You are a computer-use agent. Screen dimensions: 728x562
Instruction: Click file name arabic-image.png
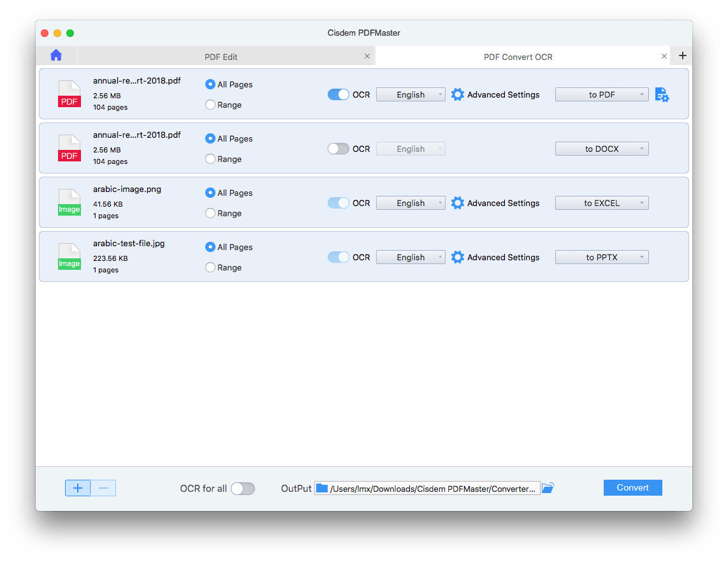tap(127, 189)
